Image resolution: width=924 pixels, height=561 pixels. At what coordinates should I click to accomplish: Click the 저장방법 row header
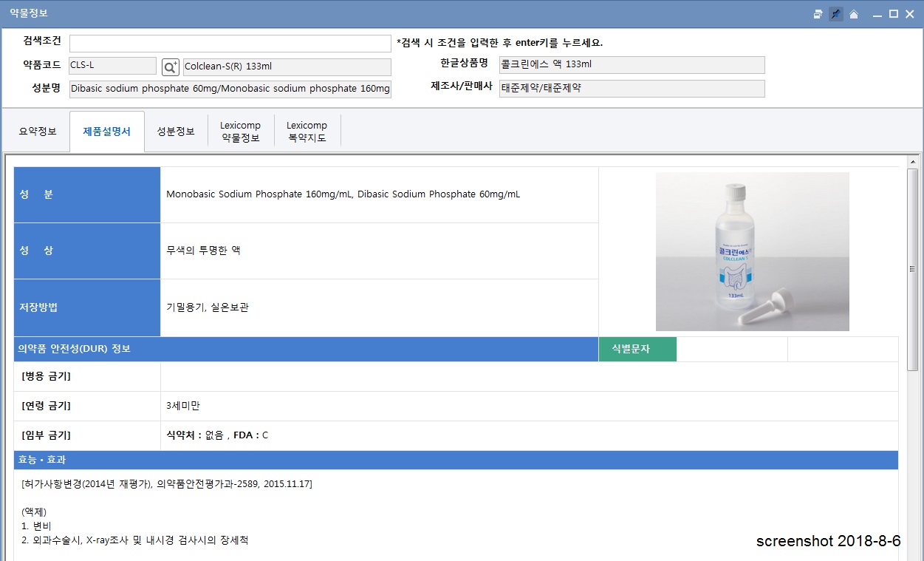tap(87, 307)
